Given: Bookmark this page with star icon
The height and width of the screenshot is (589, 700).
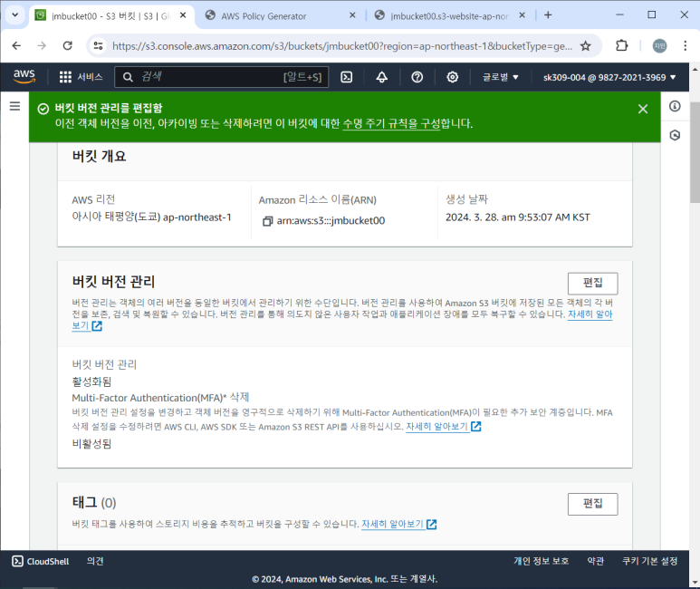Looking at the screenshot, I should 585,45.
